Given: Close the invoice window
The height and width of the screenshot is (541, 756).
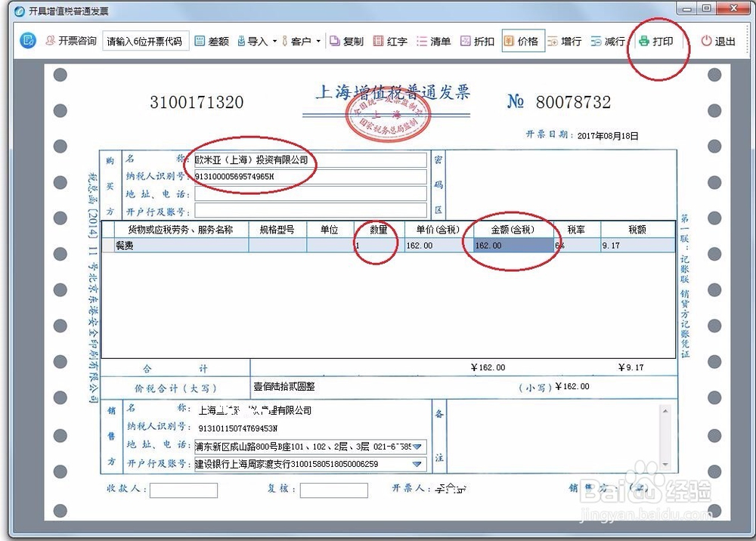Looking at the screenshot, I should pos(733,8).
